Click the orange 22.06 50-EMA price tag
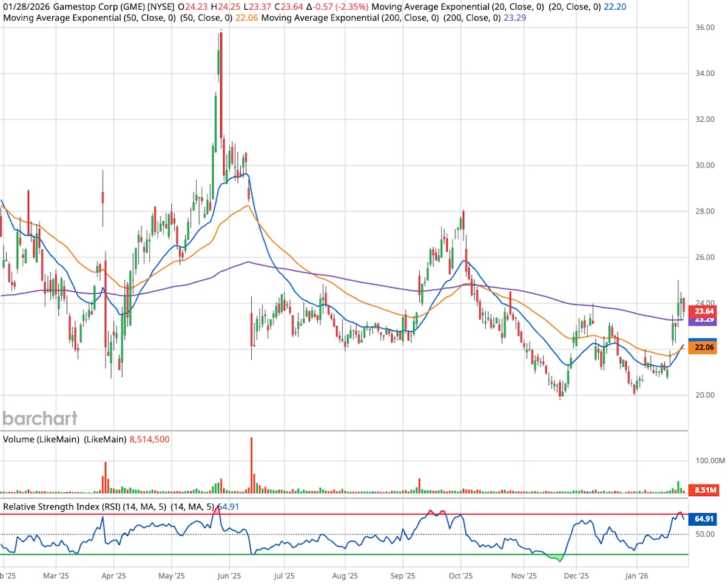This screenshot has width=728, height=584. tap(703, 347)
